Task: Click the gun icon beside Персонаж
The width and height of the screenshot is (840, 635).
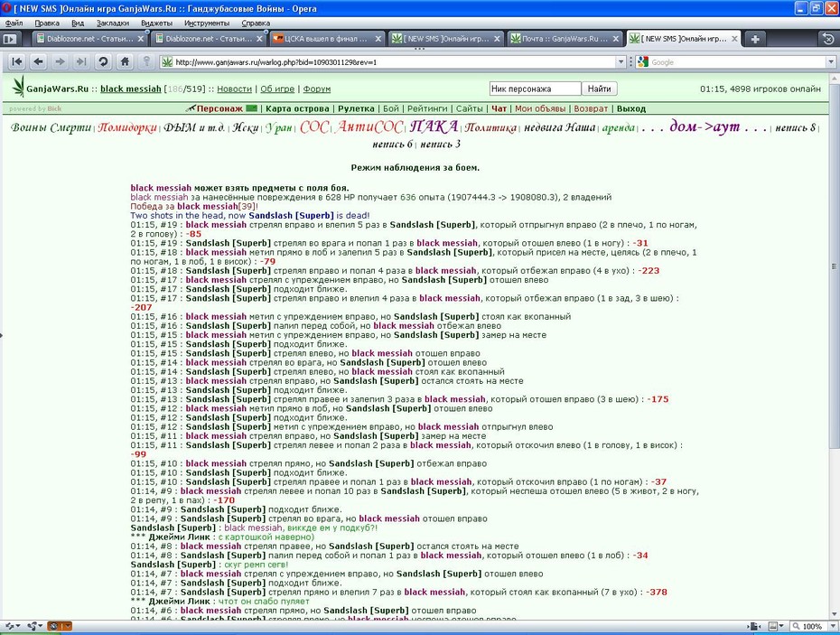Action: (191, 108)
